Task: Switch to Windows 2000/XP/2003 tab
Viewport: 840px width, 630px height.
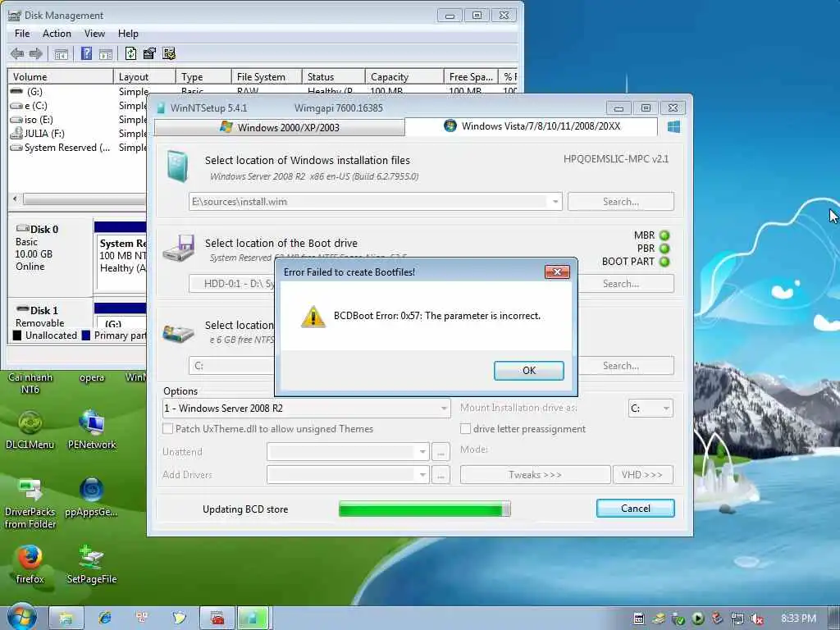Action: point(279,127)
